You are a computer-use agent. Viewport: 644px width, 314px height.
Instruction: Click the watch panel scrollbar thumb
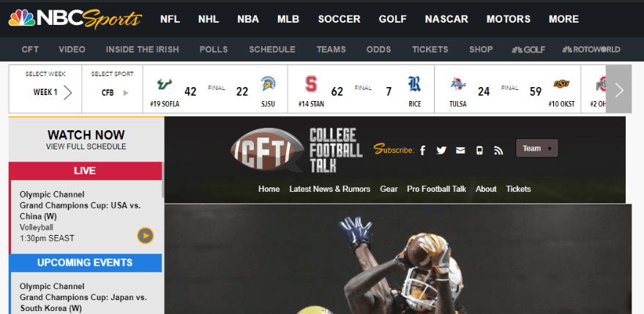pyautogui.click(x=163, y=179)
